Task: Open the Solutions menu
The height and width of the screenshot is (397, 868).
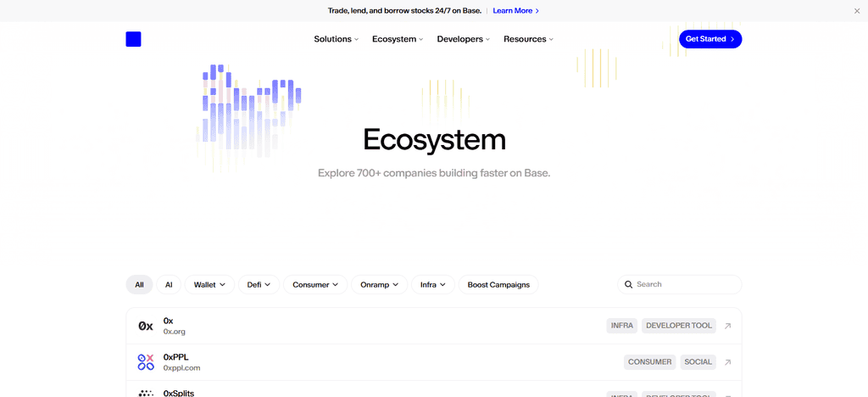Action: coord(337,39)
